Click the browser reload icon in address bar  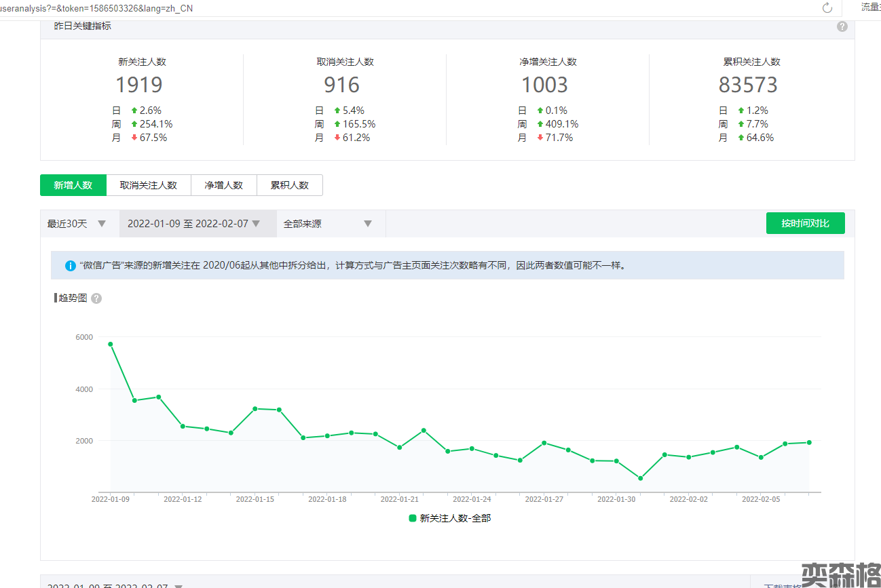pos(827,8)
